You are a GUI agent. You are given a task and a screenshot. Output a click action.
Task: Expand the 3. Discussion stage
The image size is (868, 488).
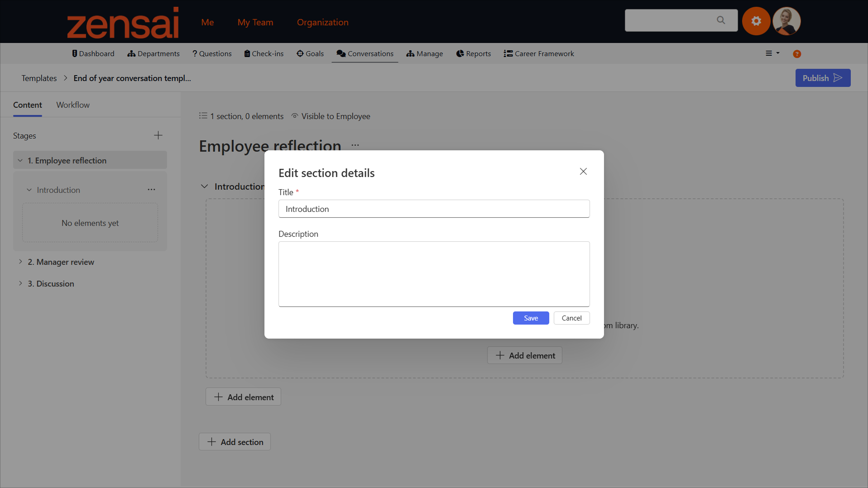tap(20, 283)
